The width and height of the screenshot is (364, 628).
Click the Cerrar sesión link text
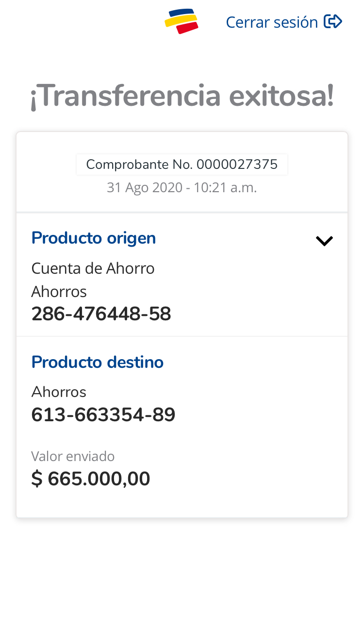coord(272,22)
